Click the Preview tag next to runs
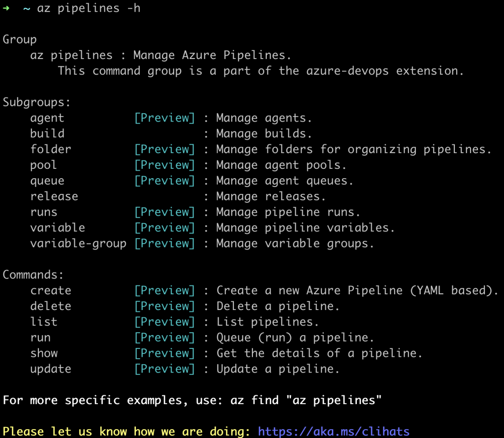The image size is (504, 438). pyautogui.click(x=164, y=212)
